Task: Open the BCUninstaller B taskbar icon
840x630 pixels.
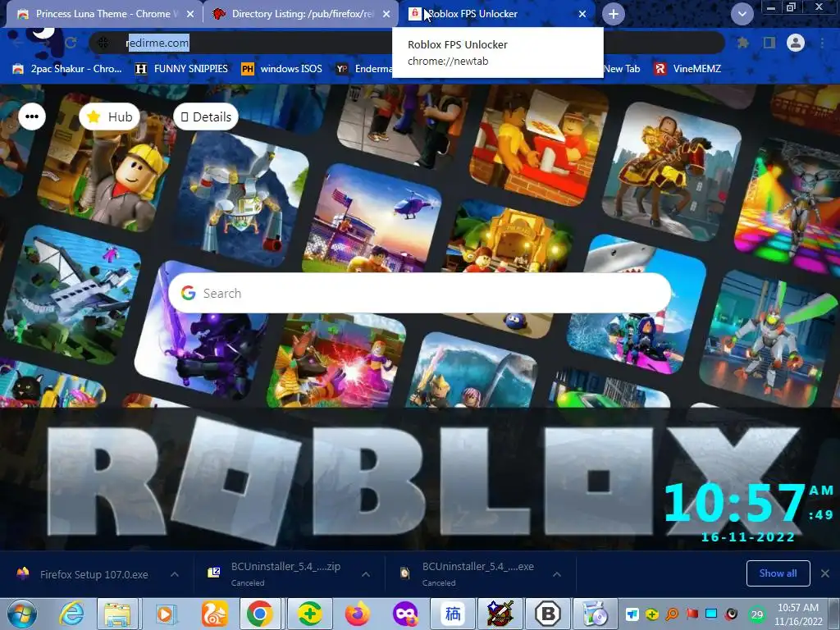Action: (x=547, y=614)
